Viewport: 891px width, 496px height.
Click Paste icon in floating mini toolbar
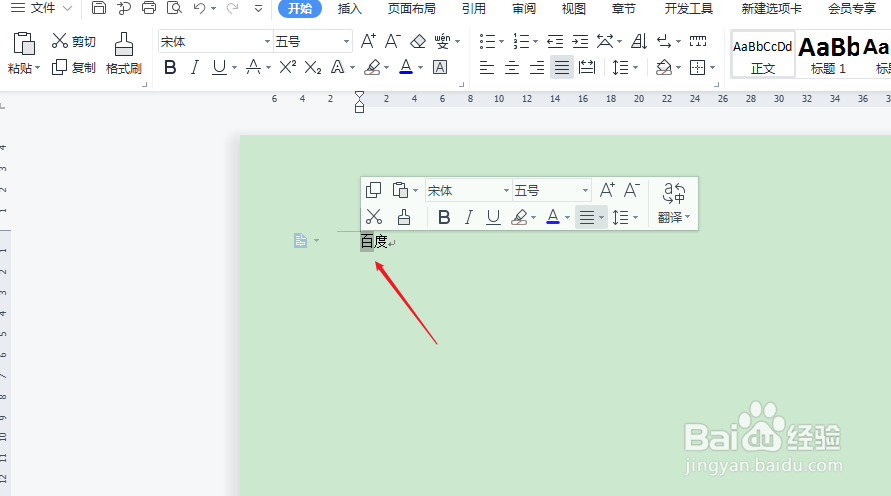pos(401,190)
